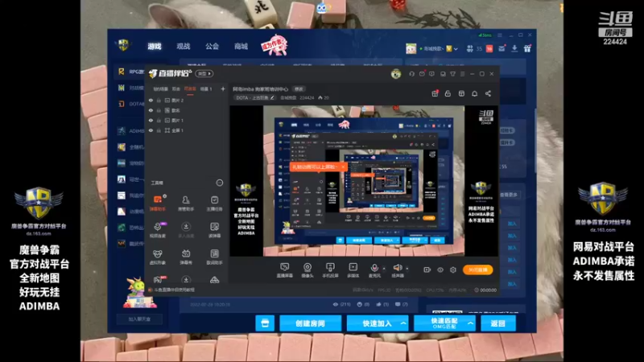
Task: Click 返回 button
Action: click(497, 323)
